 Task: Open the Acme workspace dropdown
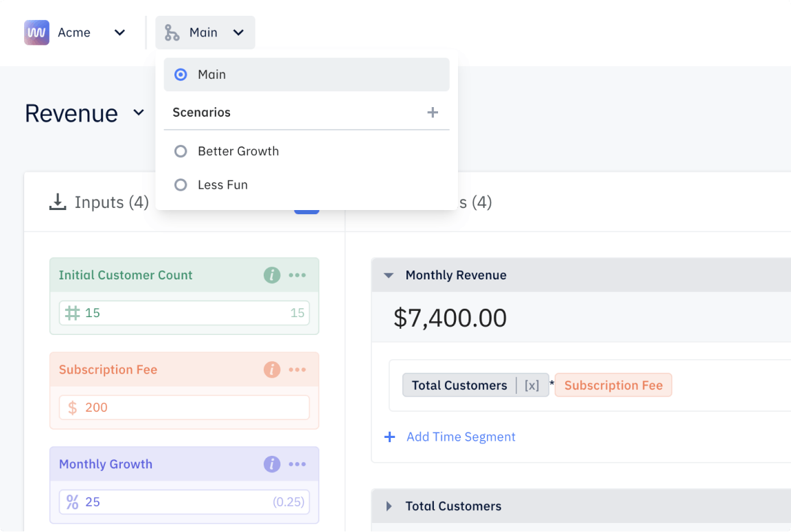[x=119, y=32]
